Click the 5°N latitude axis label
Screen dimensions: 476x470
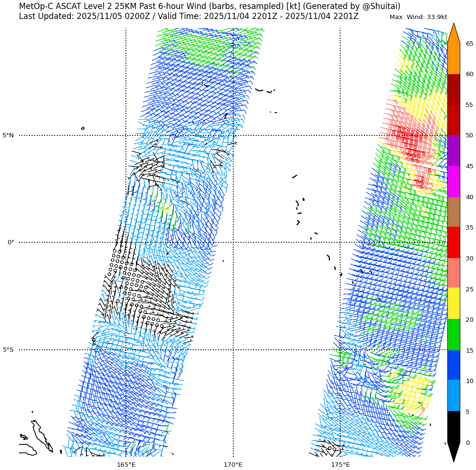click(x=8, y=135)
